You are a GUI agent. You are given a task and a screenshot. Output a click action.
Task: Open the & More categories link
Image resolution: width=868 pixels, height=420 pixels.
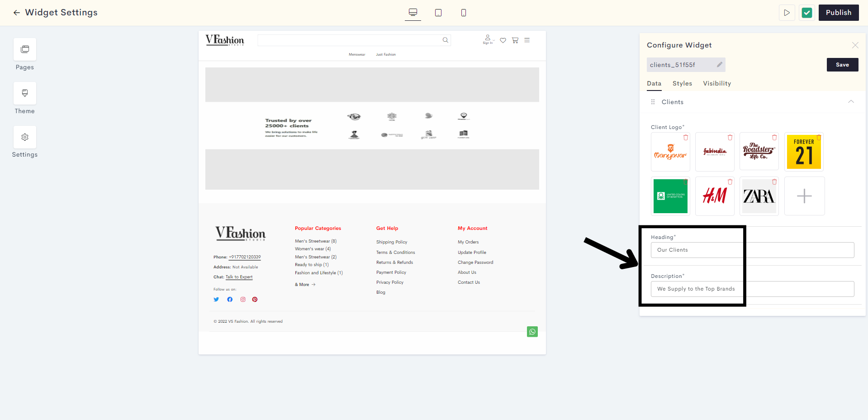pos(305,285)
